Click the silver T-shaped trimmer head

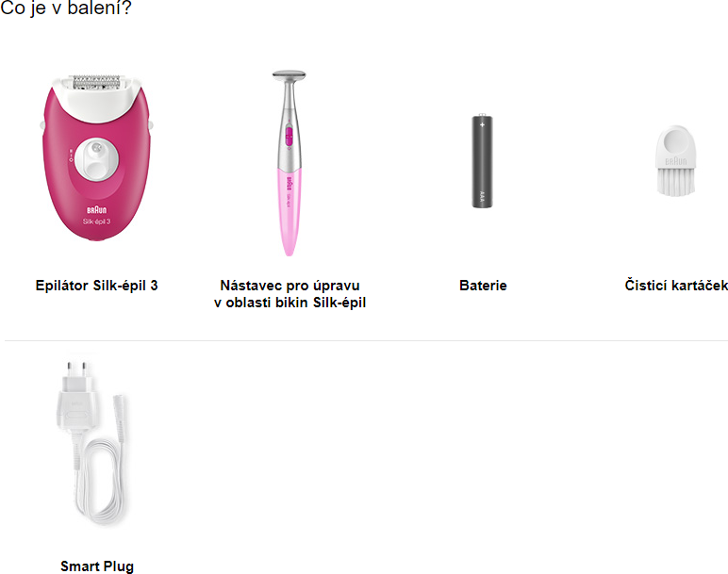(x=289, y=76)
